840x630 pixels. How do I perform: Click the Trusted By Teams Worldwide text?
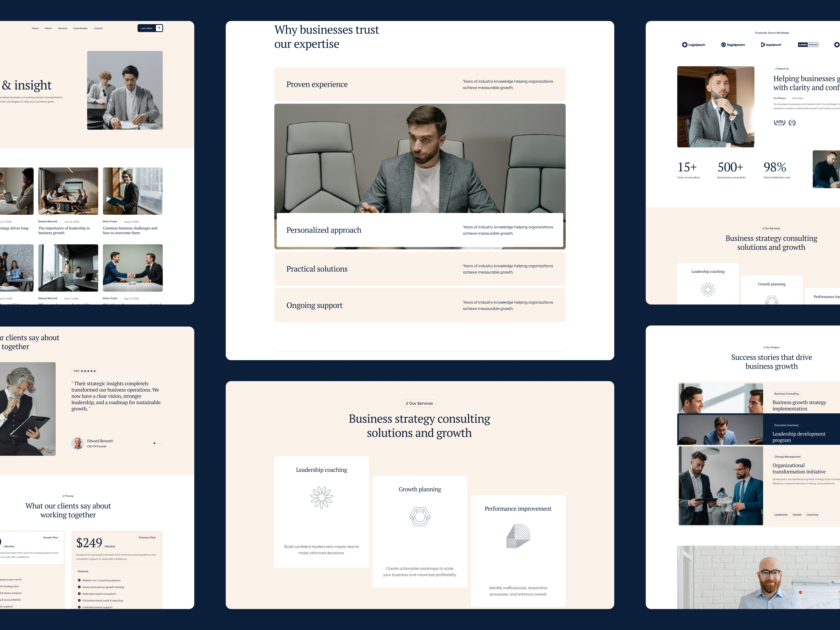click(x=772, y=33)
